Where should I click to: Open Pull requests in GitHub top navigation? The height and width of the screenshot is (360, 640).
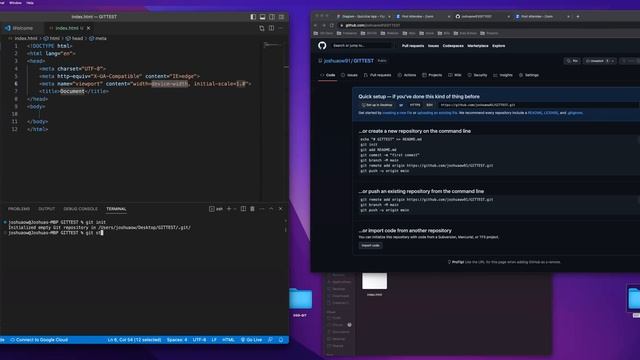[x=413, y=46]
